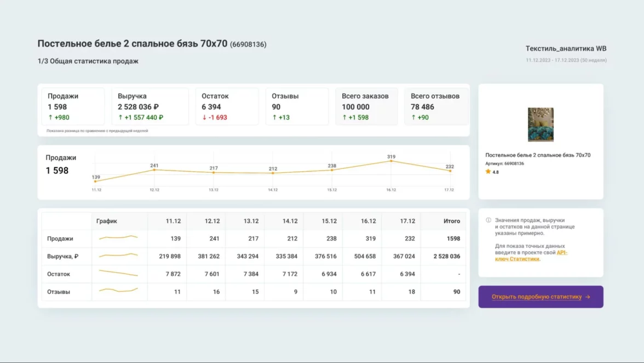Image resolution: width=644 pixels, height=363 pixels.
Task: Click the chart point labeled 139
Action: (96, 181)
